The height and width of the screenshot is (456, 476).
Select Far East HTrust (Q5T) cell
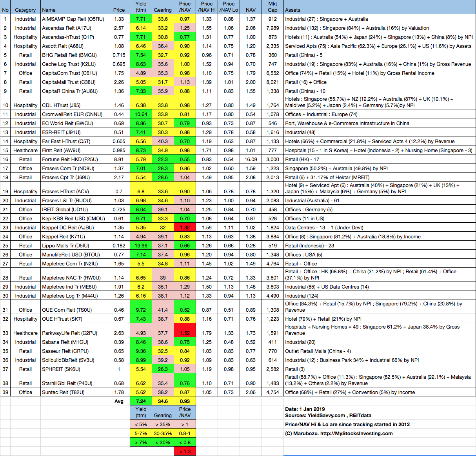[74, 141]
